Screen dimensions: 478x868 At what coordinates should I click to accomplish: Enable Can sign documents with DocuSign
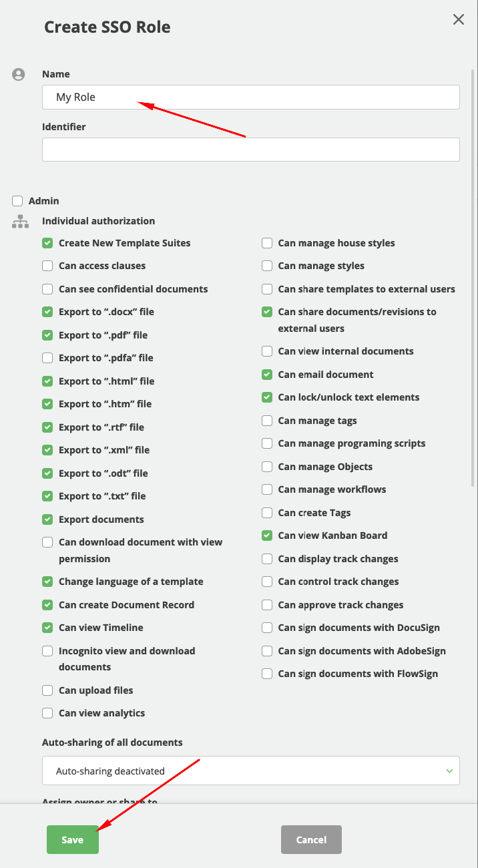click(267, 628)
